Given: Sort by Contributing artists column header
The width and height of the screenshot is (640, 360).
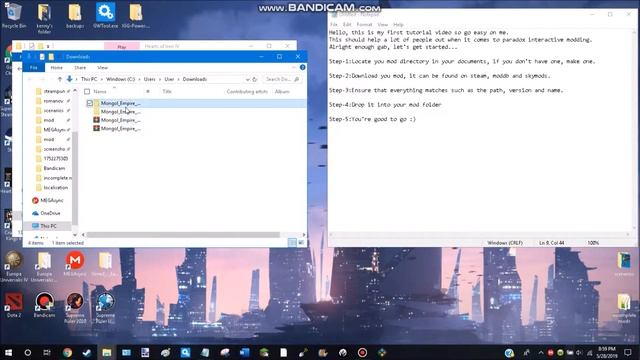Looking at the screenshot, I should tap(247, 91).
